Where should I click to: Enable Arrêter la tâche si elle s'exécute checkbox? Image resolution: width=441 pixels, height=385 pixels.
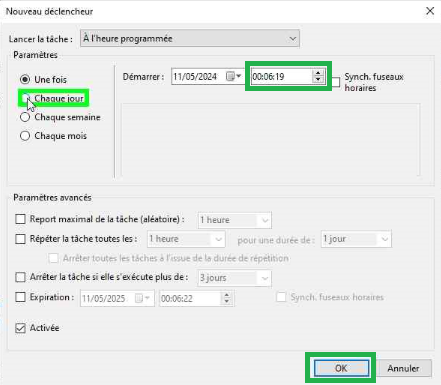[x=20, y=277]
